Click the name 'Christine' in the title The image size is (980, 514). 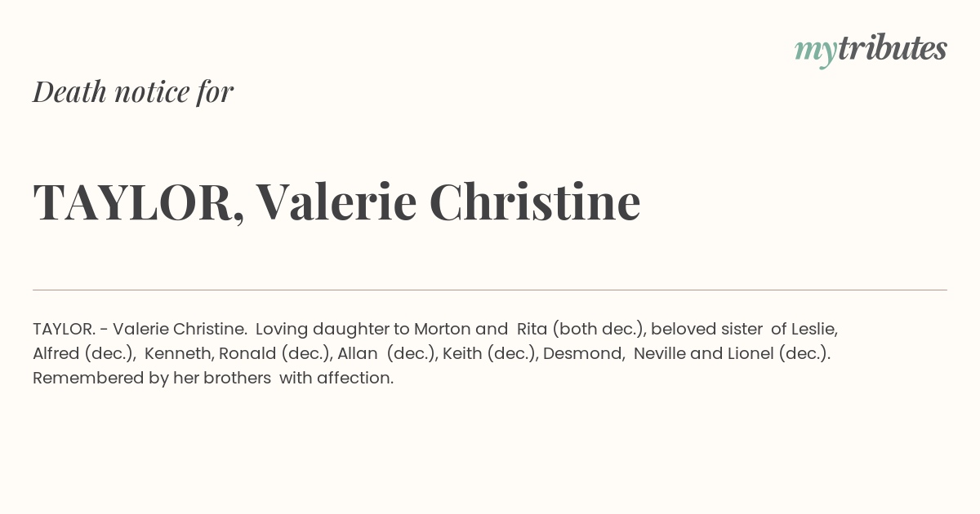click(535, 202)
